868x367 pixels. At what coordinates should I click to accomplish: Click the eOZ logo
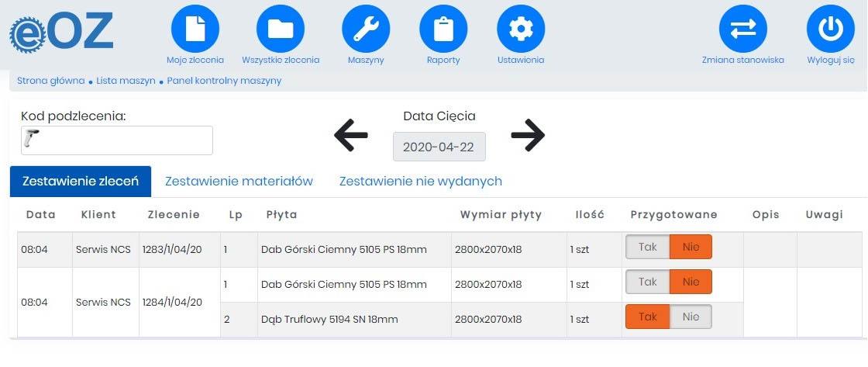62,34
